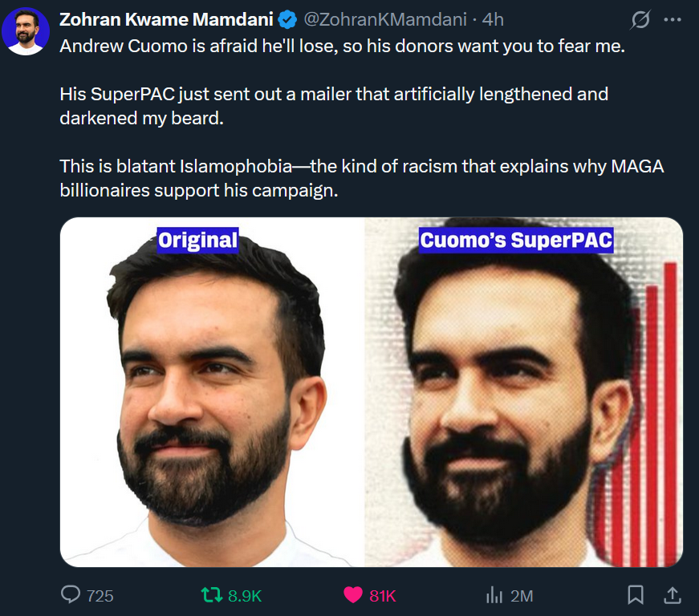
Task: Click the display name Zohran Kwame Mamdani
Action: [x=166, y=19]
